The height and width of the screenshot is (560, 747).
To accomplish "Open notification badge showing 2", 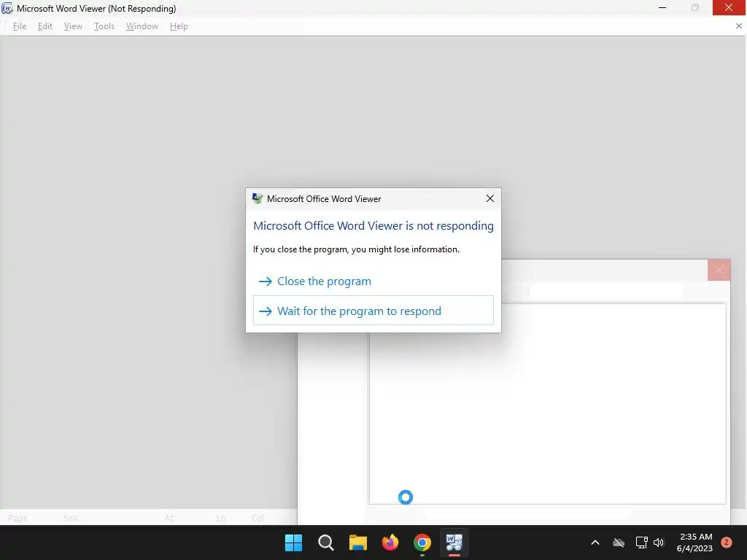I will pyautogui.click(x=727, y=542).
